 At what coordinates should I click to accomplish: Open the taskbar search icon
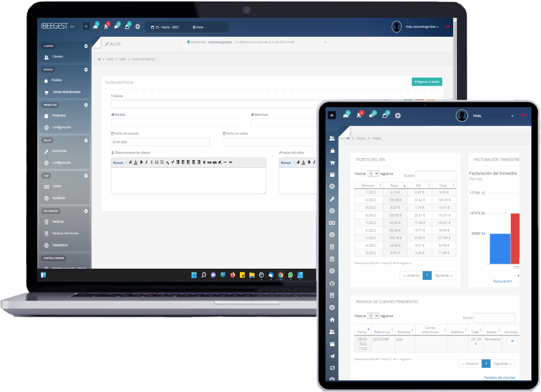point(204,275)
